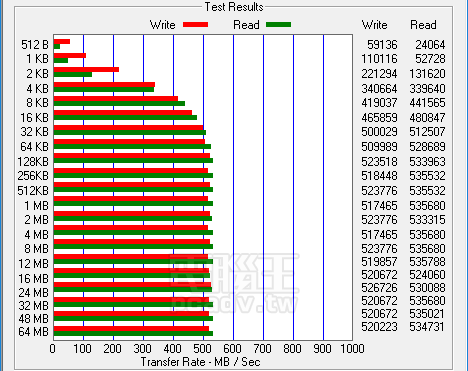Click the Read column header on right
Screen dimensions: 468x371
423,25
